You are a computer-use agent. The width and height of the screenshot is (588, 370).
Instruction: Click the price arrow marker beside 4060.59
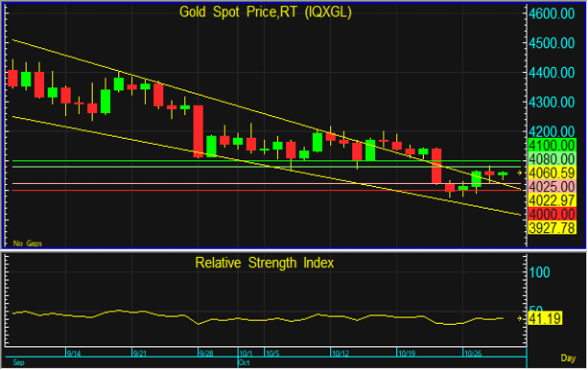[519, 173]
